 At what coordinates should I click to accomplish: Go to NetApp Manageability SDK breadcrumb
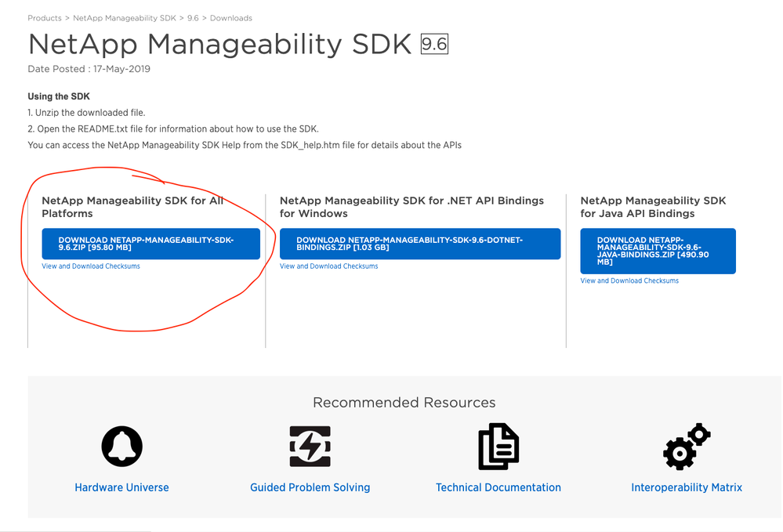pos(125,18)
